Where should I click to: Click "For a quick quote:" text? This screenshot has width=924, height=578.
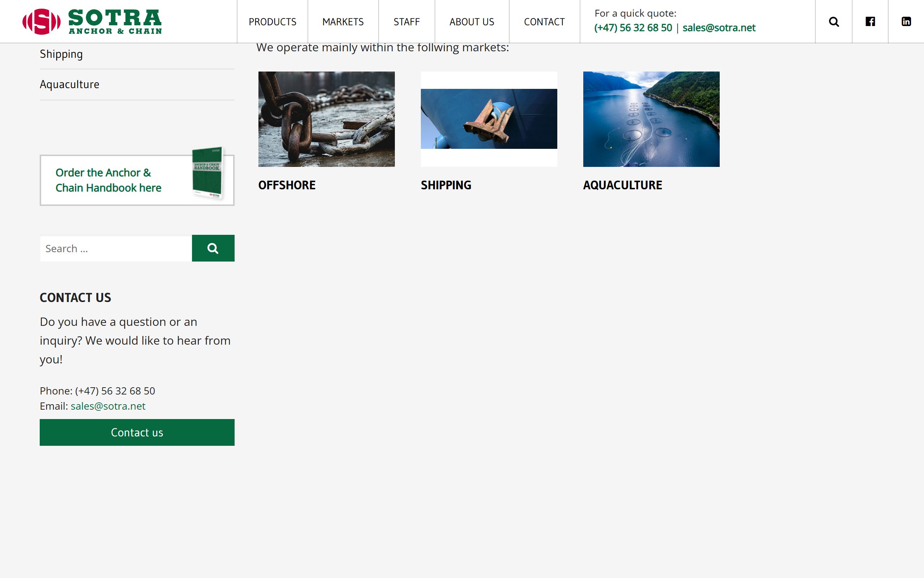pos(635,13)
